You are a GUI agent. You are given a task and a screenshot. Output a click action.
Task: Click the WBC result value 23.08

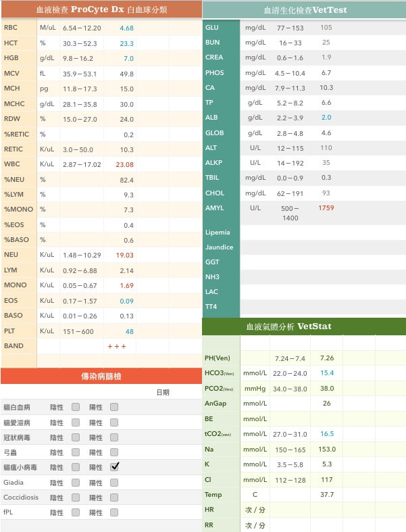coord(124,165)
